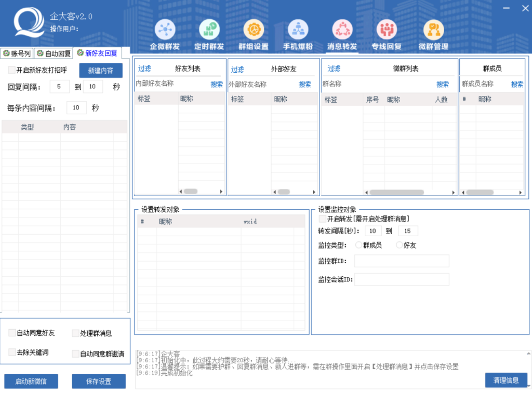Image resolution: width=532 pixels, height=394 pixels.
Task: Click the 手机爆粉 icon
Action: pyautogui.click(x=298, y=30)
